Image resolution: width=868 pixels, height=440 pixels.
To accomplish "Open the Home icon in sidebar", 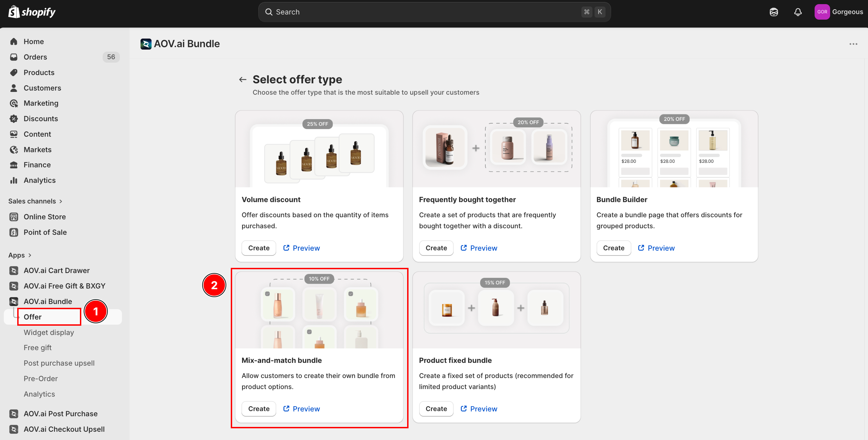I will 14,42.
